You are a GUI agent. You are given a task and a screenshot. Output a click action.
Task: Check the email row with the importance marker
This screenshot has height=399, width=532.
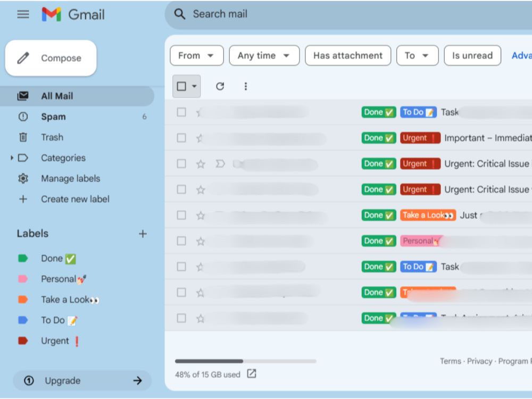pos(181,164)
